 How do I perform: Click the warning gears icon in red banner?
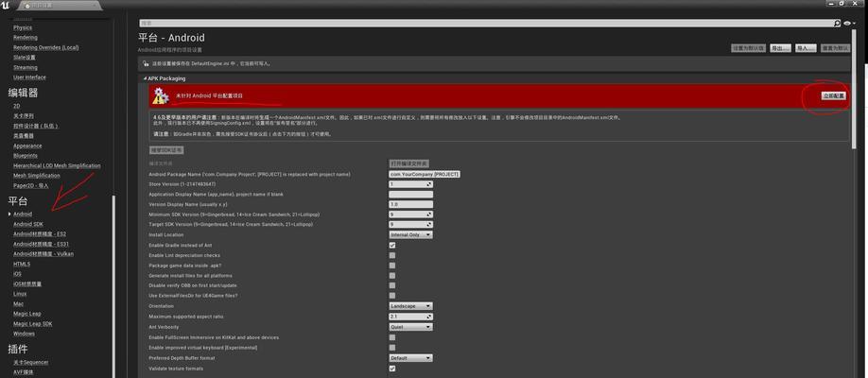click(160, 95)
